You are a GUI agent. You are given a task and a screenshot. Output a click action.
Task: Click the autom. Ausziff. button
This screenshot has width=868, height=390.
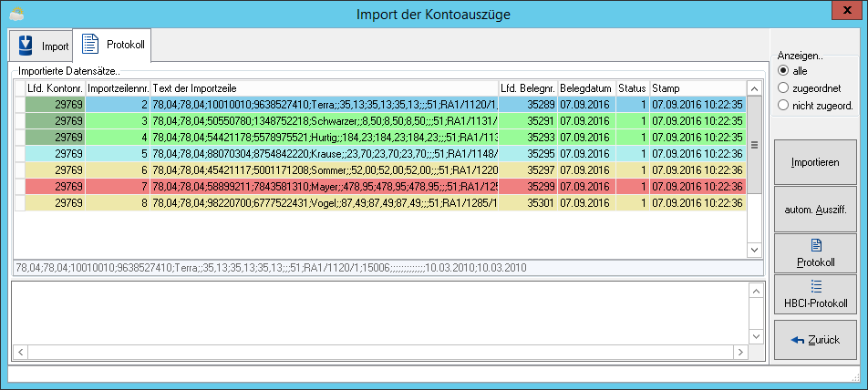(815, 210)
